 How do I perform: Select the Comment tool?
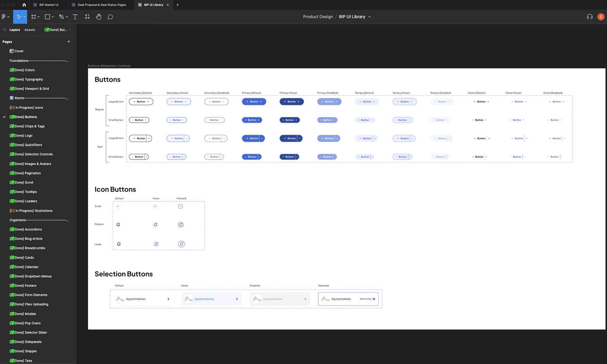coord(110,17)
